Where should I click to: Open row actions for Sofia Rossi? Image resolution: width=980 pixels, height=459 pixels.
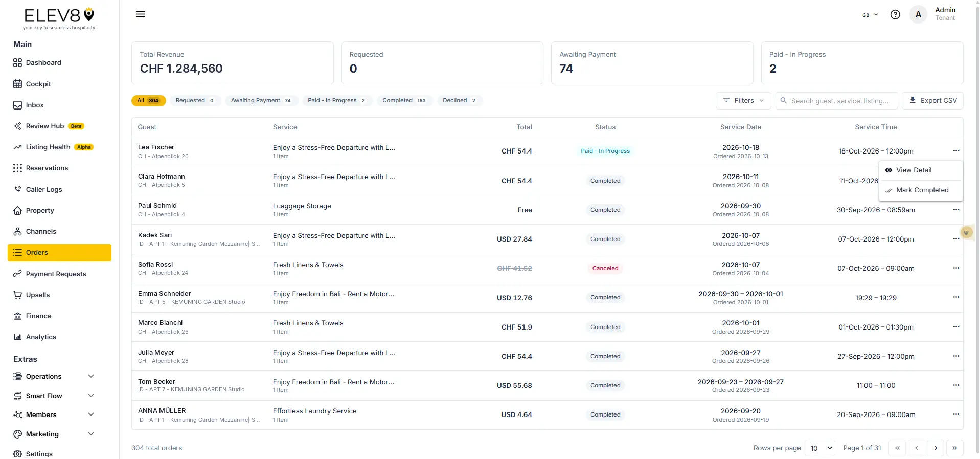[x=956, y=268]
